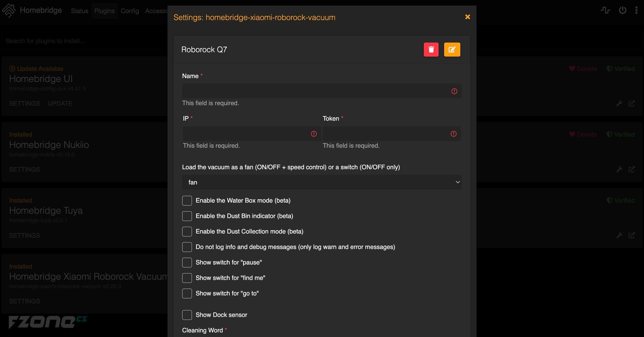Open Homebridge Tuya external link icon
644x337 pixels.
[632, 235]
